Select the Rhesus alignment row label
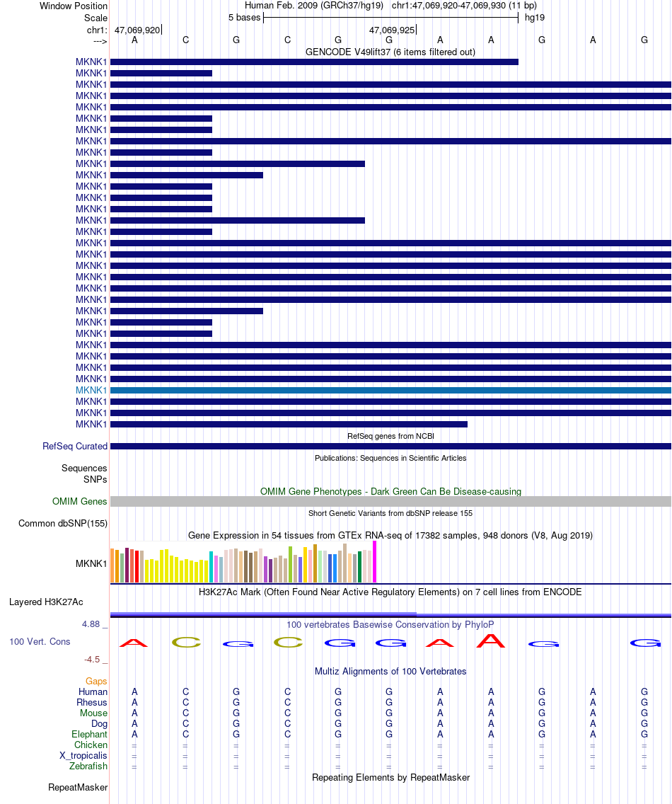This screenshot has width=672, height=804. coord(92,703)
